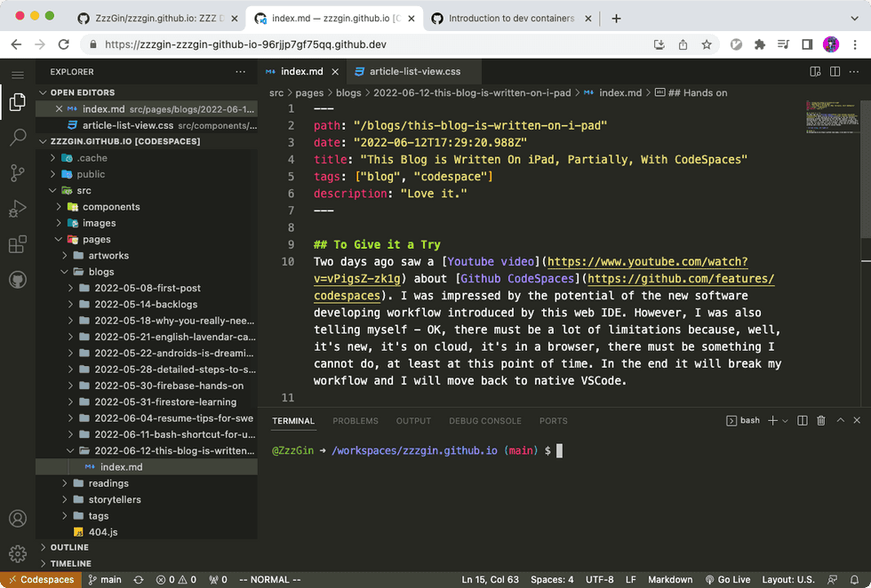Expand the .cache folder
This screenshot has height=588, width=871.
pos(147,158)
